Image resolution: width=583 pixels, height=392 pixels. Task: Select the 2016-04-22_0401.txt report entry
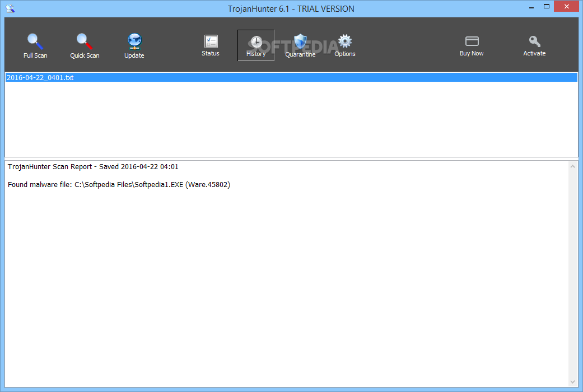pos(291,77)
